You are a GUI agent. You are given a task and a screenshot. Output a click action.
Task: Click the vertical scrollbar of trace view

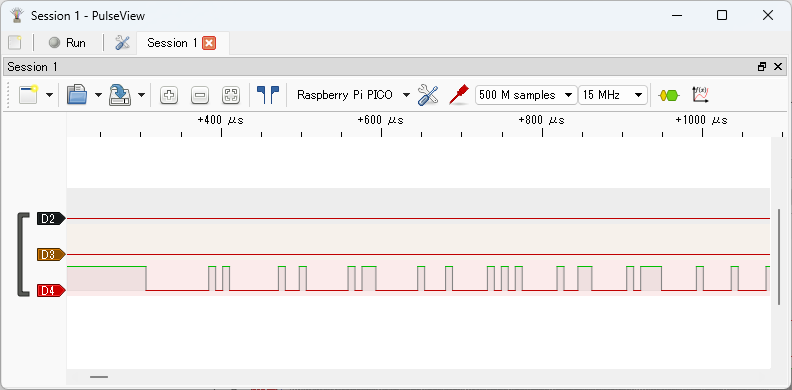coord(779,257)
